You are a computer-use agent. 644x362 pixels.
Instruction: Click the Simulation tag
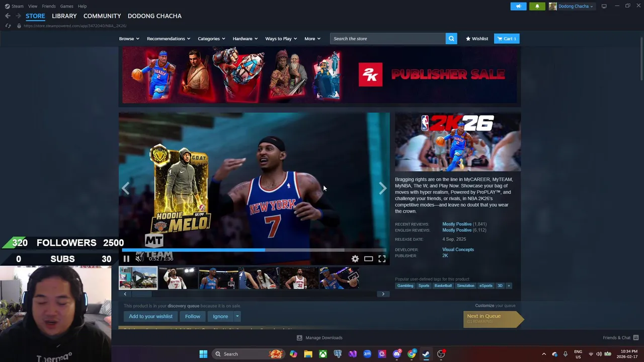tap(465, 286)
